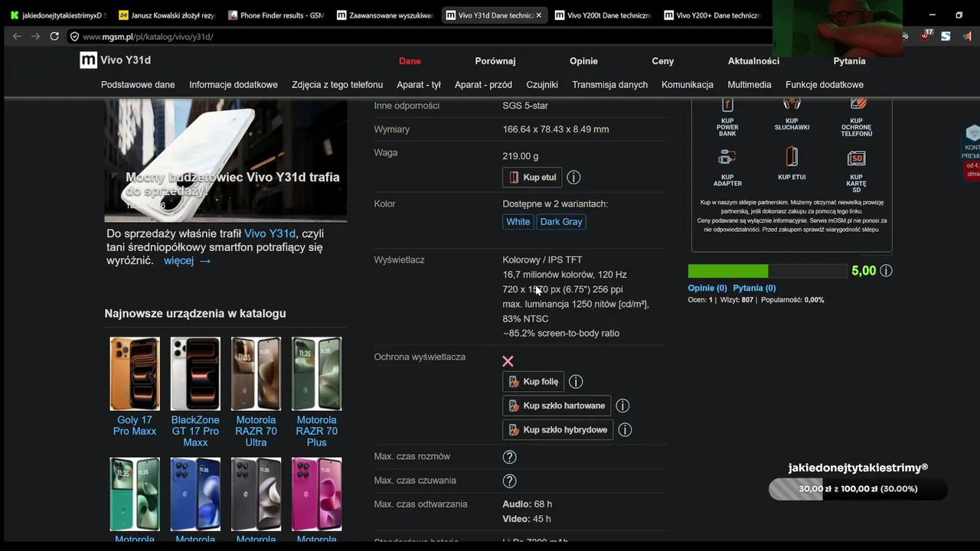Viewport: 980px width, 551px height.
Task: Switch to the jakiedonejtytakiestrimyxD tab
Action: tap(57, 15)
